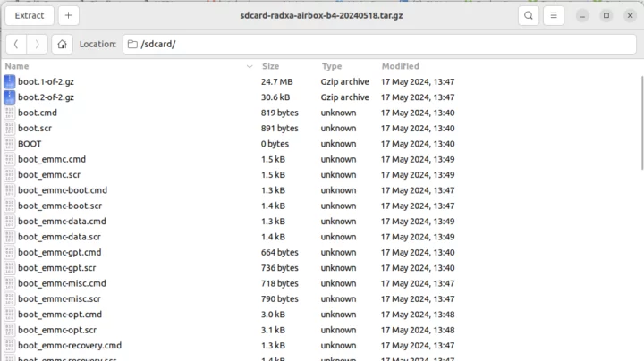The height and width of the screenshot is (361, 644).
Task: Open the hamburger main menu
Action: click(555, 15)
